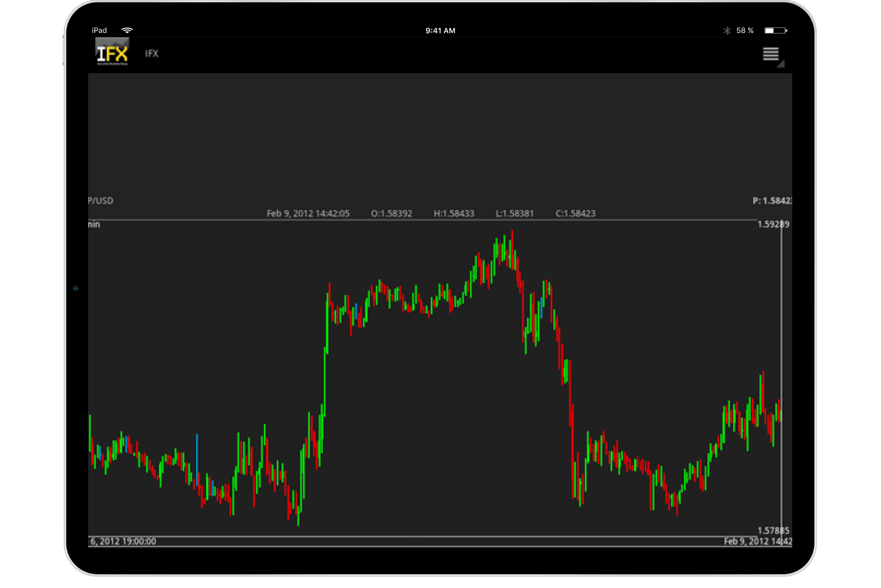This screenshot has height=588, width=881.
Task: Select the crosshair vertical line on the chart
Action: pyautogui.click(x=781, y=373)
